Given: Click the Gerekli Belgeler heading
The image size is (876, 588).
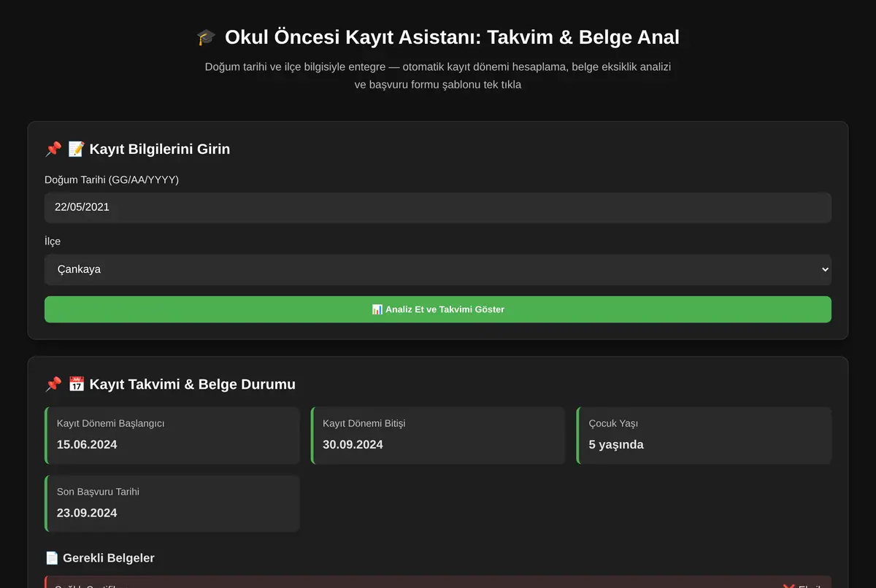Looking at the screenshot, I should (109, 558).
